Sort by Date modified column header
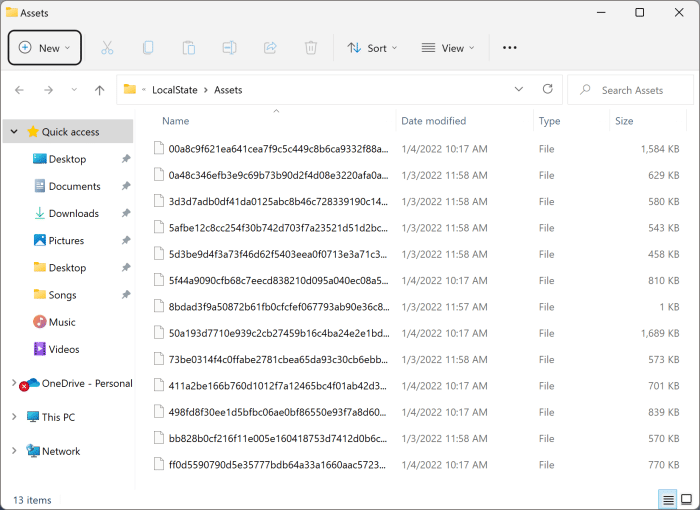 tap(433, 121)
